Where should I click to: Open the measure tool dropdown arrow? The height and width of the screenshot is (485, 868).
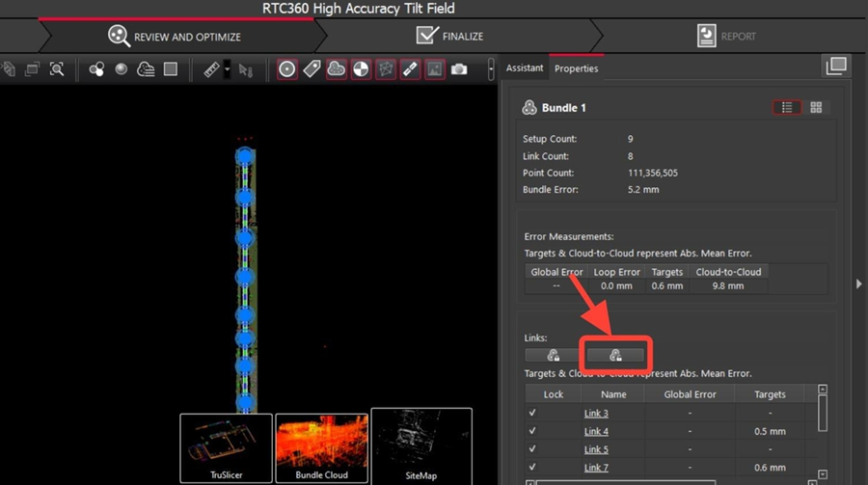pos(227,69)
